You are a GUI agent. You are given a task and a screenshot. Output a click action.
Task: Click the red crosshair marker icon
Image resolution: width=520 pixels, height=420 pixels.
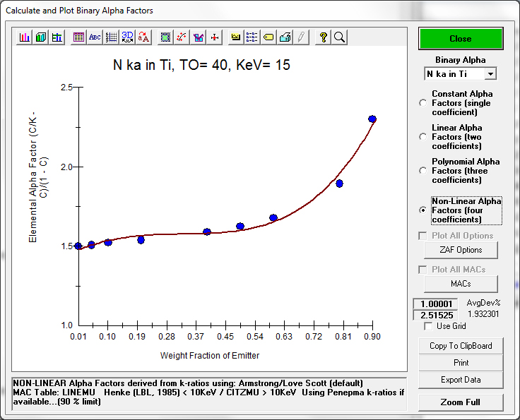pyautogui.click(x=215, y=37)
